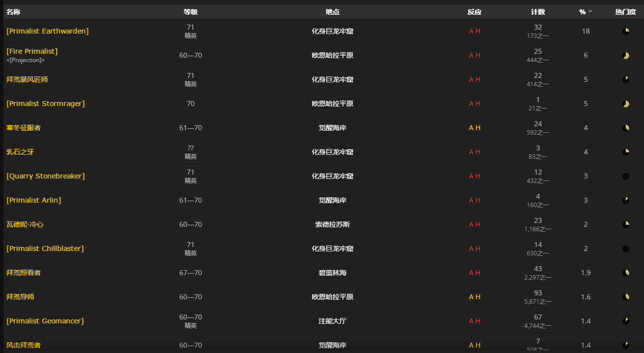
Task: Click the 热门度 column header
Action: pyautogui.click(x=625, y=11)
